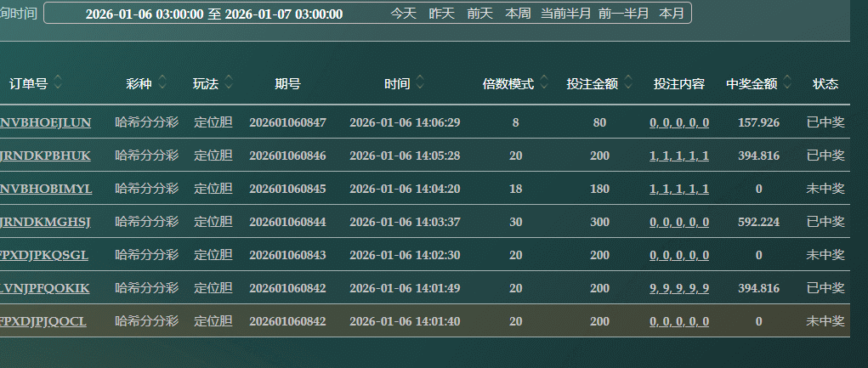Choose the 昨天 date shortcut

pyautogui.click(x=441, y=14)
